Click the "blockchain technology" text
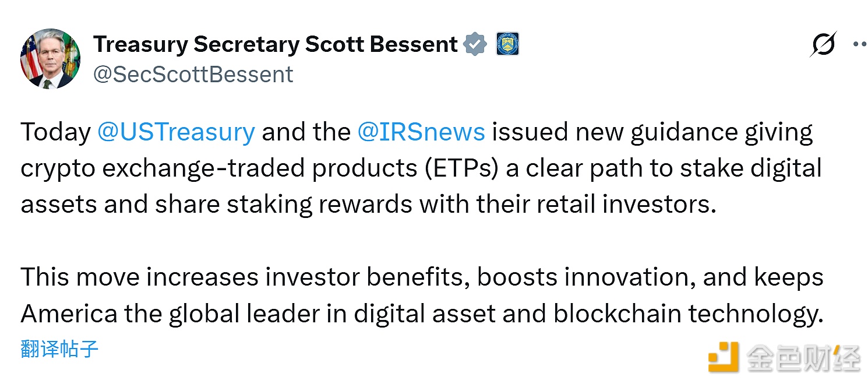Image resolution: width=868 pixels, height=380 pixels. (x=687, y=314)
